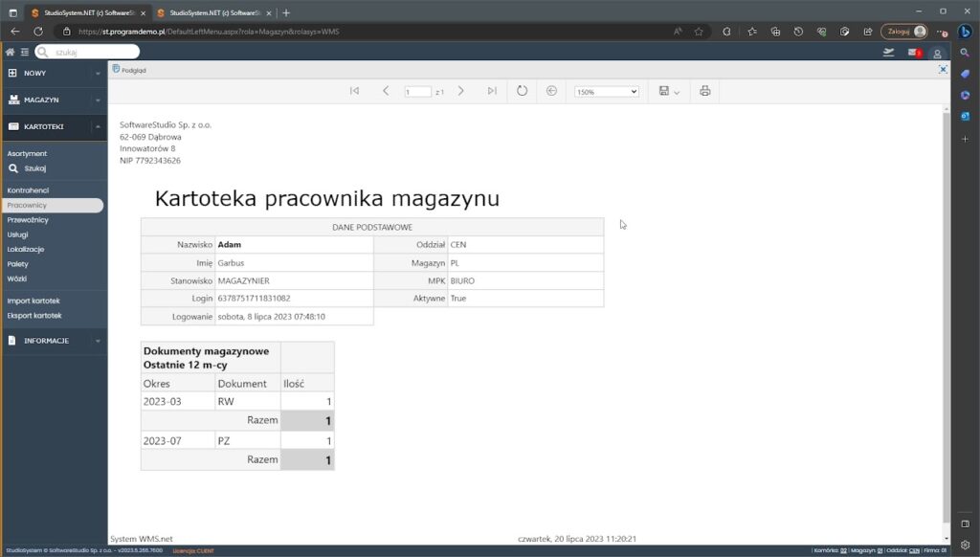Click Import kartotek link
This screenshot has width=980, height=557.
coord(33,301)
